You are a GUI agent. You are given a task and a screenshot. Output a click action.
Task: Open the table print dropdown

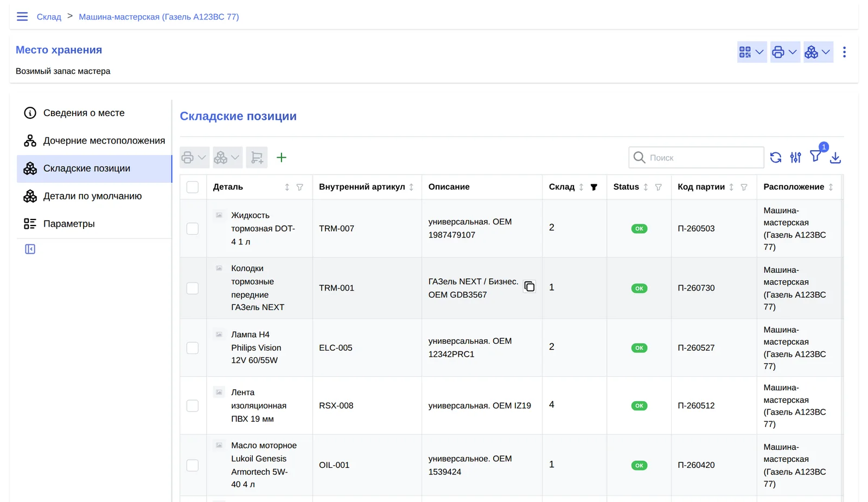[x=194, y=158]
